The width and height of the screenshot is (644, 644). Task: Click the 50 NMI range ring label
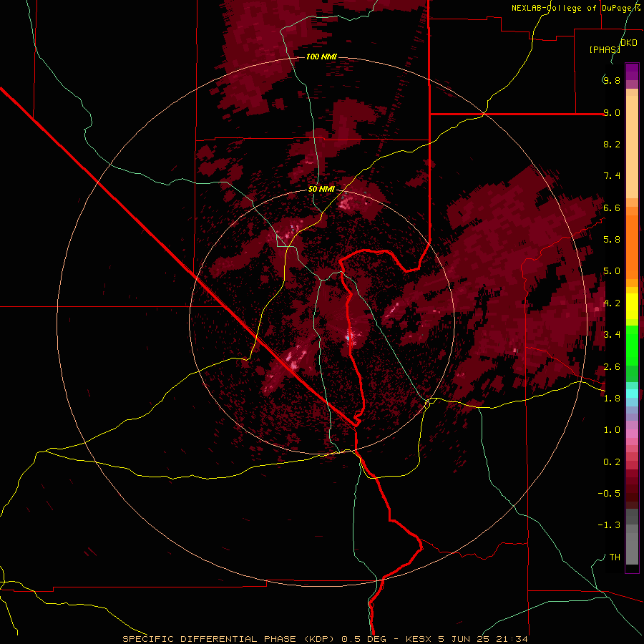tap(321, 190)
